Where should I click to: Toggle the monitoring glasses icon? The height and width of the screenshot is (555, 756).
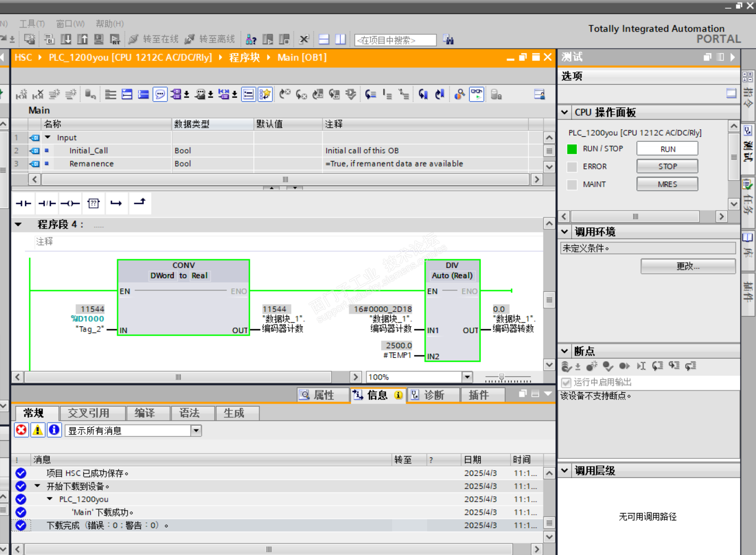[x=476, y=94]
